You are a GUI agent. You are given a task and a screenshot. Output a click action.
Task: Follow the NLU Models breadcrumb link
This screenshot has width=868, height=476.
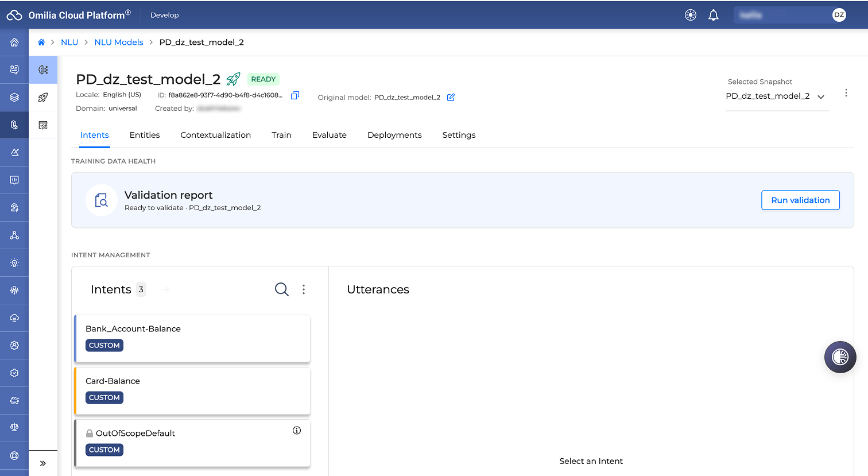coord(119,42)
